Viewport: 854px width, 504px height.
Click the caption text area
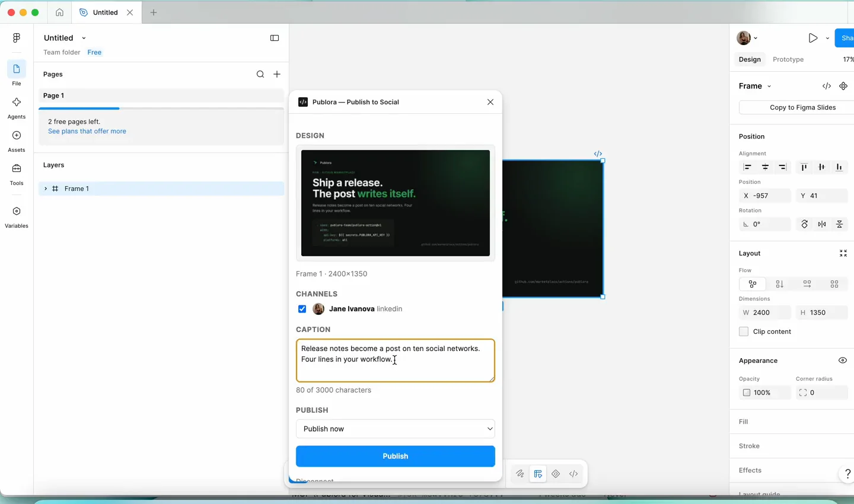coord(396,361)
